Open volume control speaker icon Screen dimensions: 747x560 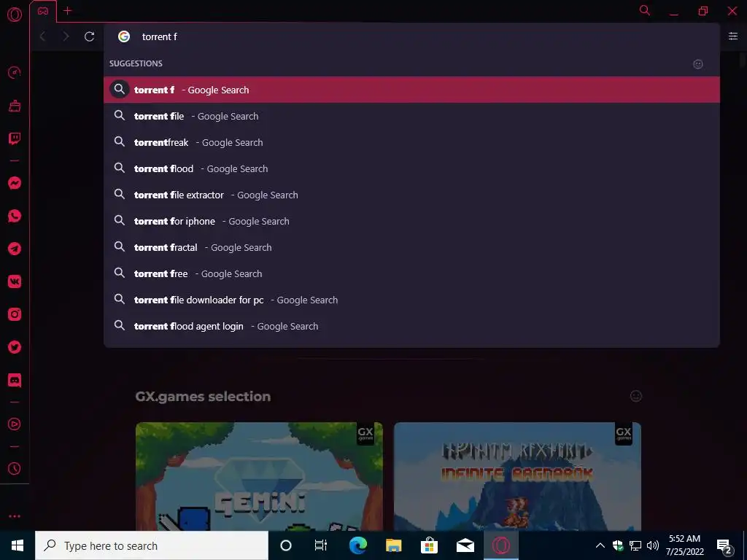click(x=653, y=545)
